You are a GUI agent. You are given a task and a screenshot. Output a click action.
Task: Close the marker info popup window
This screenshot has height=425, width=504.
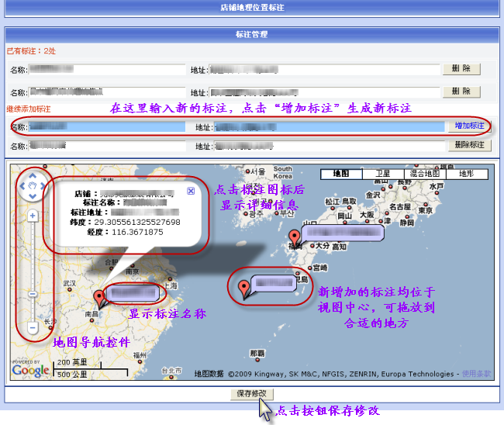tap(191, 191)
